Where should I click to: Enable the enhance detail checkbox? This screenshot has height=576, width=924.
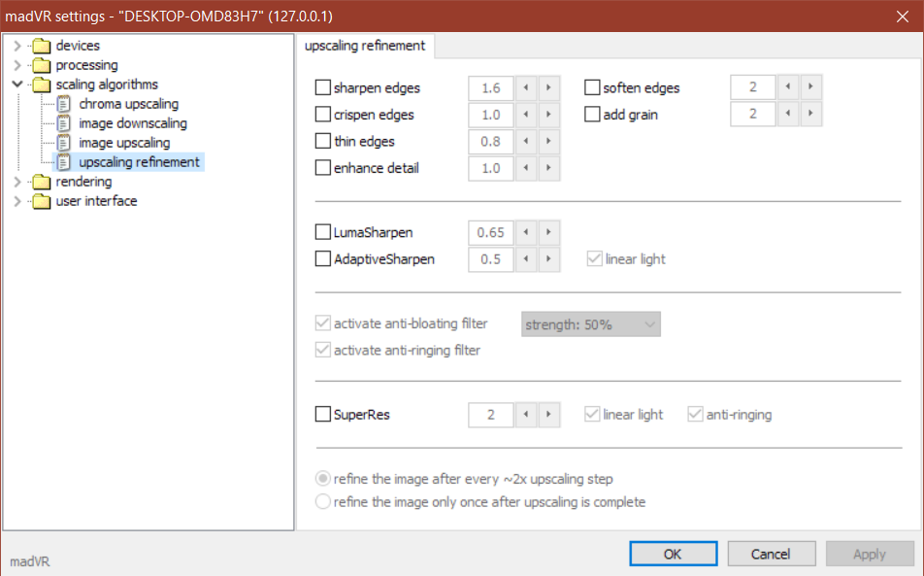pos(323,167)
